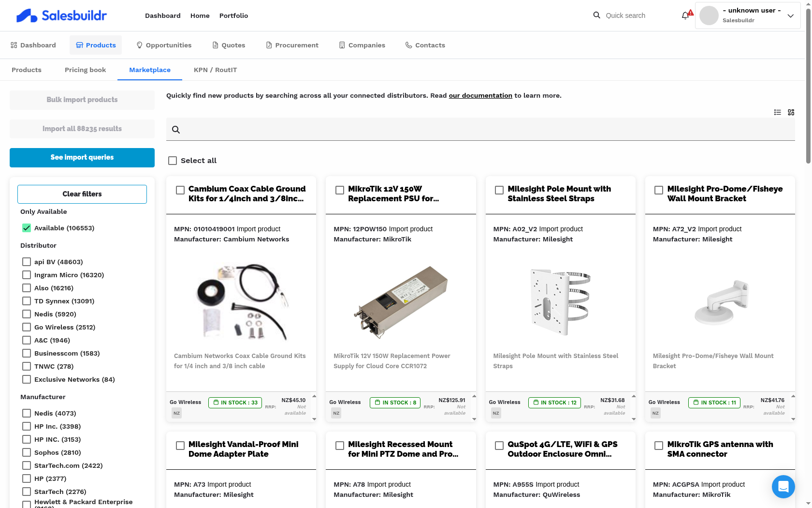Click the See import queries button

82,158
